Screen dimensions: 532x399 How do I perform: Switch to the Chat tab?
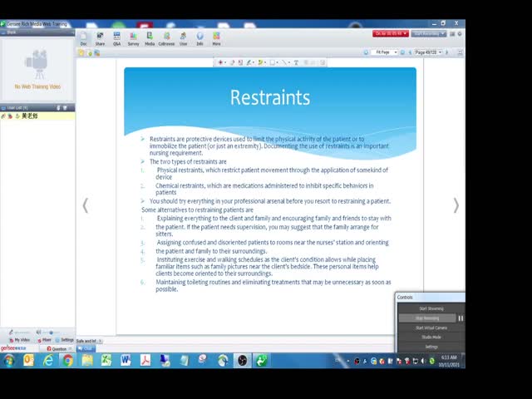click(86, 348)
